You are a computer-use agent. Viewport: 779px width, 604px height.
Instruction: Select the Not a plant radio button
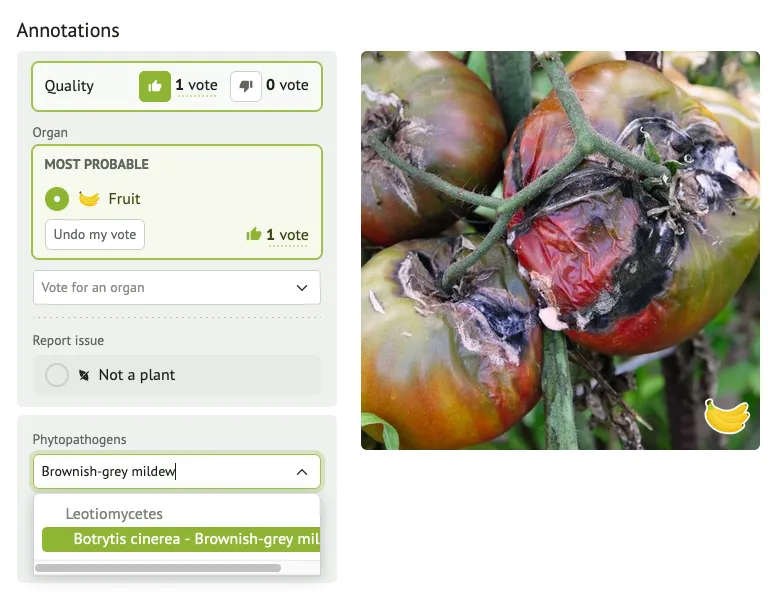pos(57,375)
